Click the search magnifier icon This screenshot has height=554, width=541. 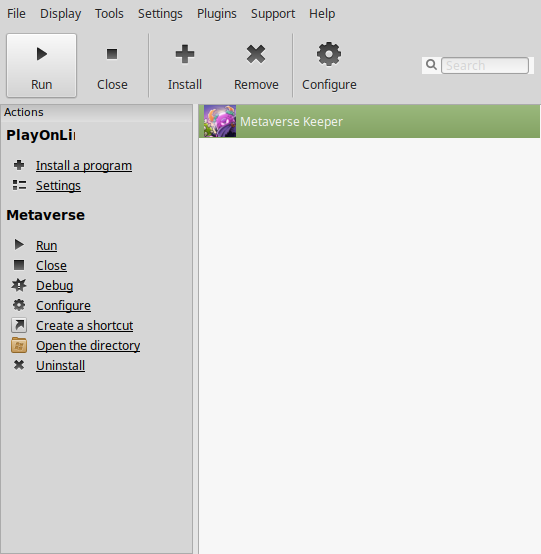pos(431,65)
